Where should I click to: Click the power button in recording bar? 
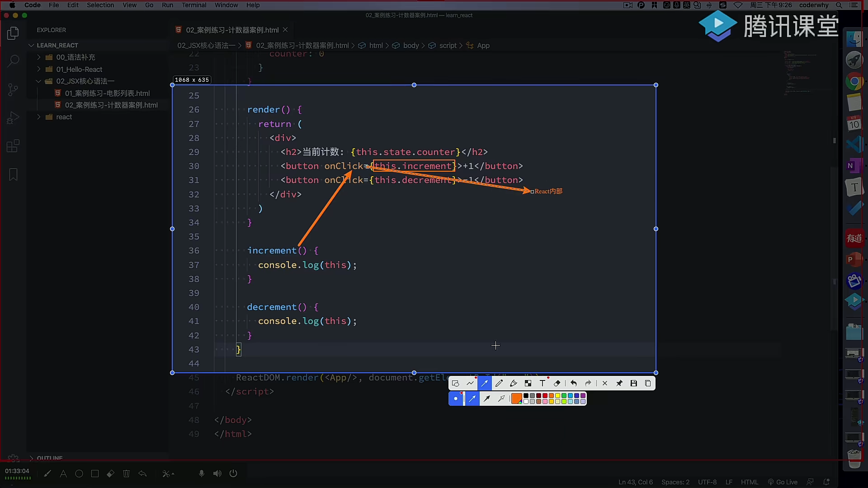pos(233,474)
